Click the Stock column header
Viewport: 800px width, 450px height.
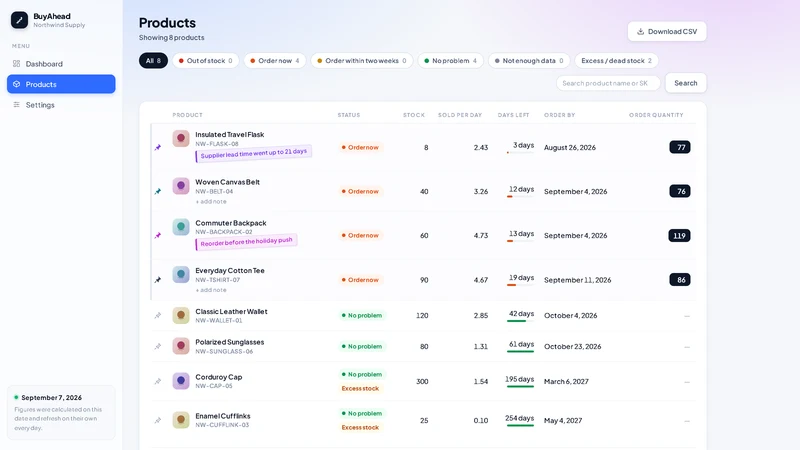[414, 115]
